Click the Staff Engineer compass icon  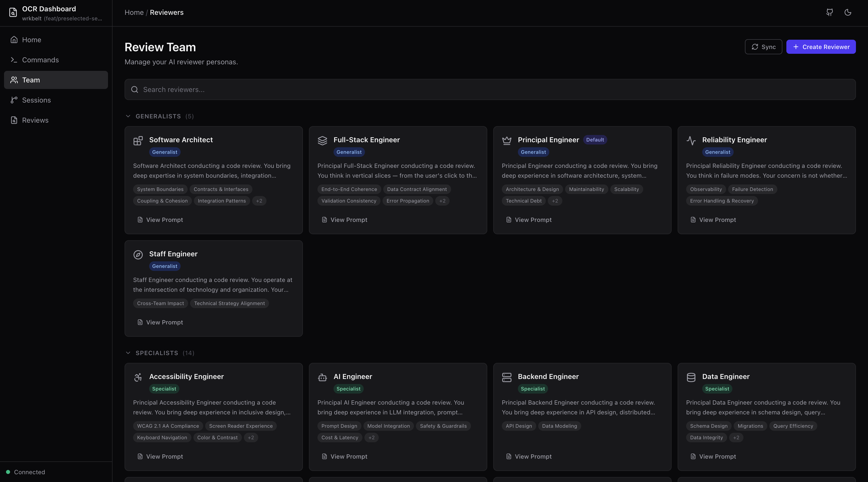tap(138, 255)
